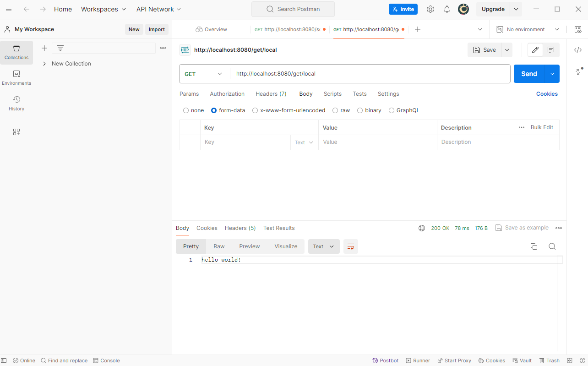
Task: Open collection options three-dot menu
Action: 163,48
